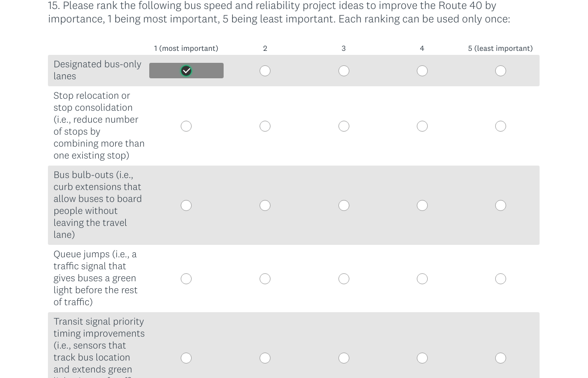Select rank 3 for Transit signal priority

pos(344,358)
